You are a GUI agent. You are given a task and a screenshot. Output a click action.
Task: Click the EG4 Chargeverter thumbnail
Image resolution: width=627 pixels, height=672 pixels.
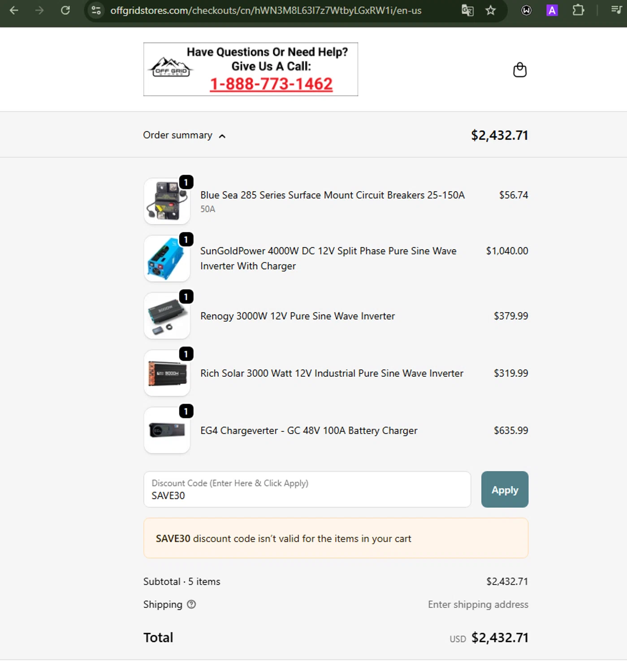[x=167, y=431]
